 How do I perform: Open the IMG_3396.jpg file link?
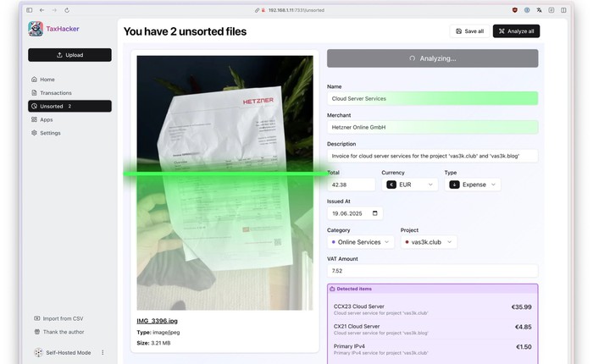tap(158, 321)
